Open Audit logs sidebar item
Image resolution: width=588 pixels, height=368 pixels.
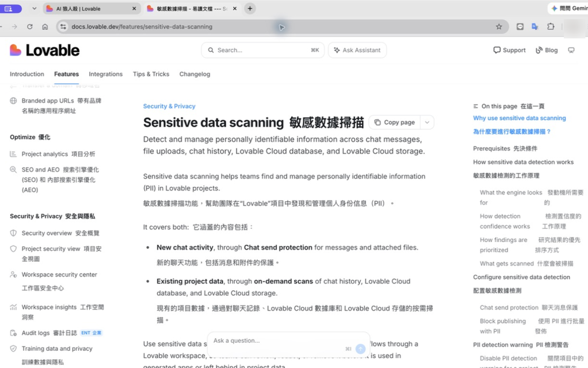click(x=56, y=333)
